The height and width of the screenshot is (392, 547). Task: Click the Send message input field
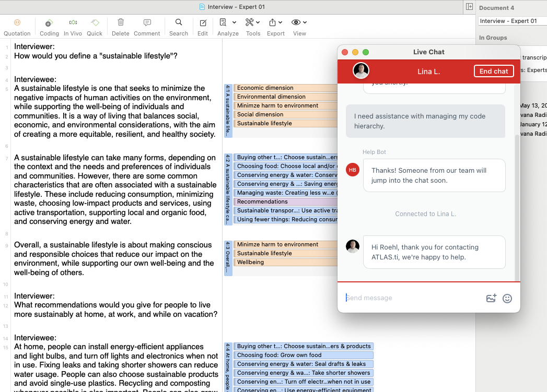pos(413,298)
